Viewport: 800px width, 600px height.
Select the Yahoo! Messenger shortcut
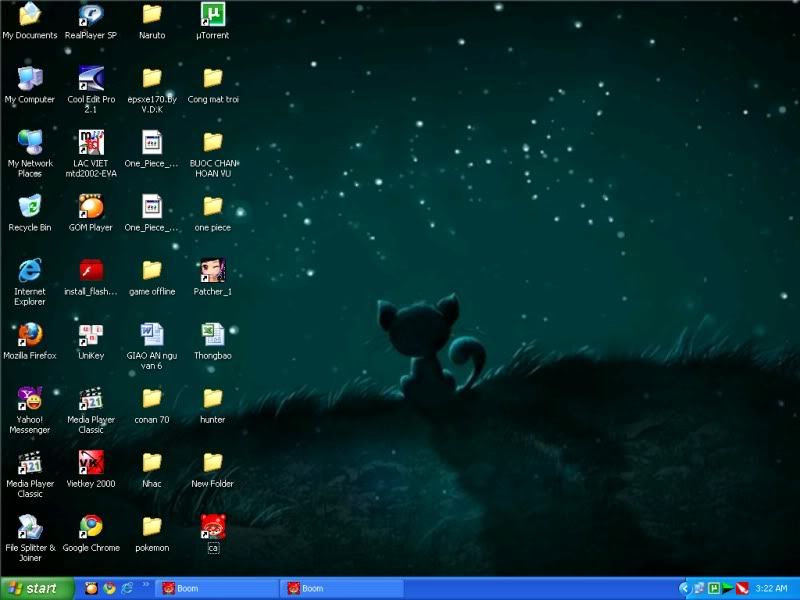click(30, 410)
